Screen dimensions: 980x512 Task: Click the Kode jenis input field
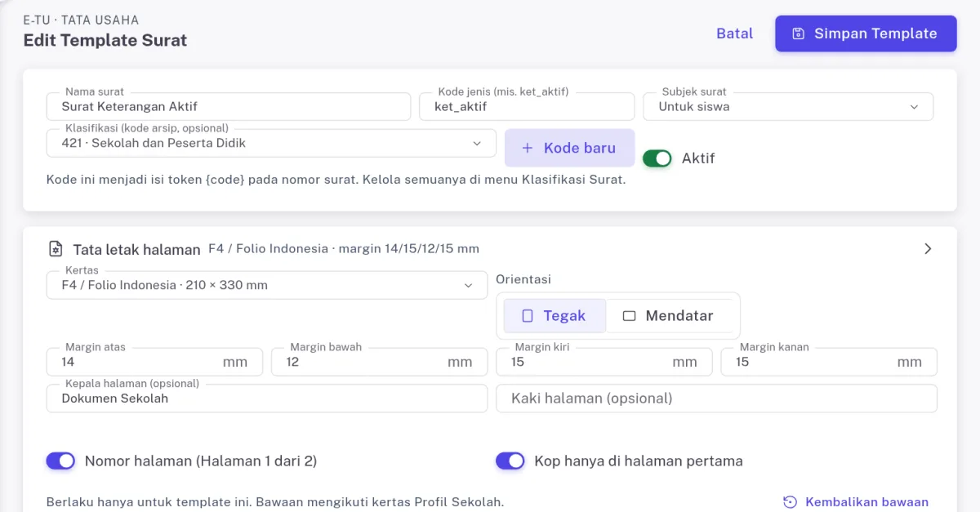point(527,106)
